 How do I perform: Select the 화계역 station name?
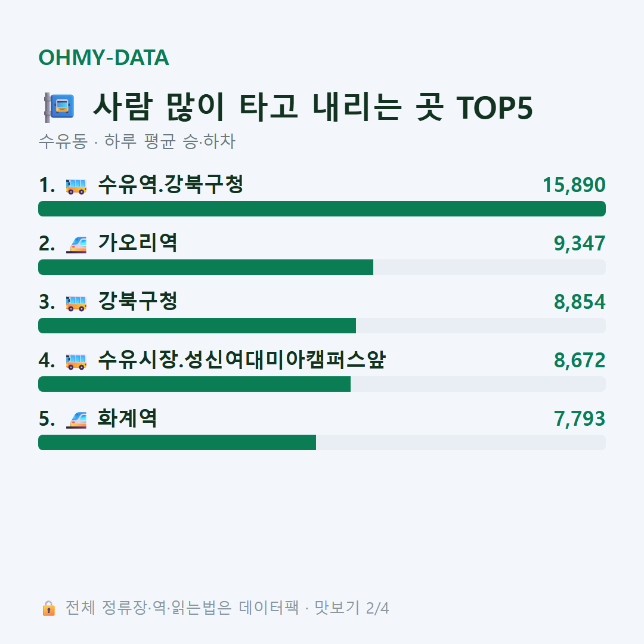click(x=127, y=418)
